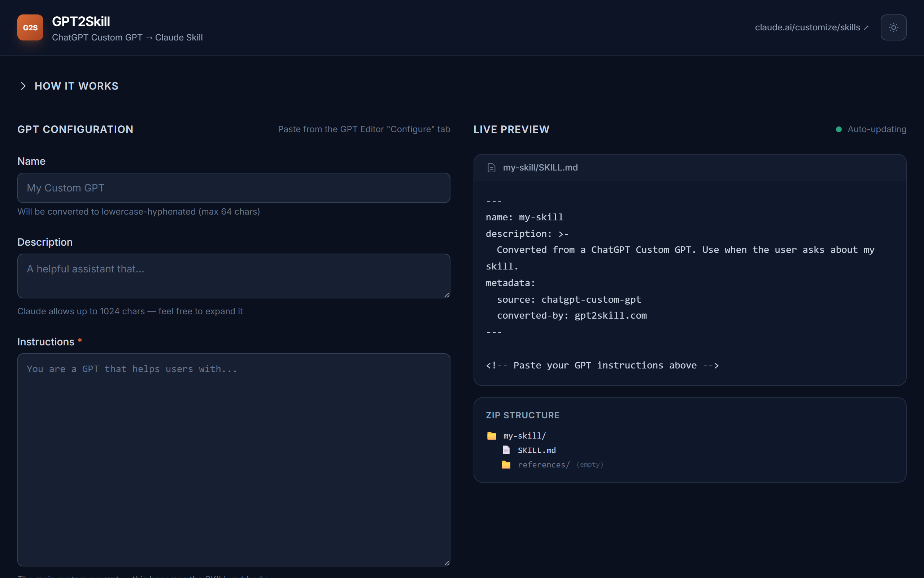Click the my-skill/ folder icon
Screen dimensions: 924x578
[491, 435]
